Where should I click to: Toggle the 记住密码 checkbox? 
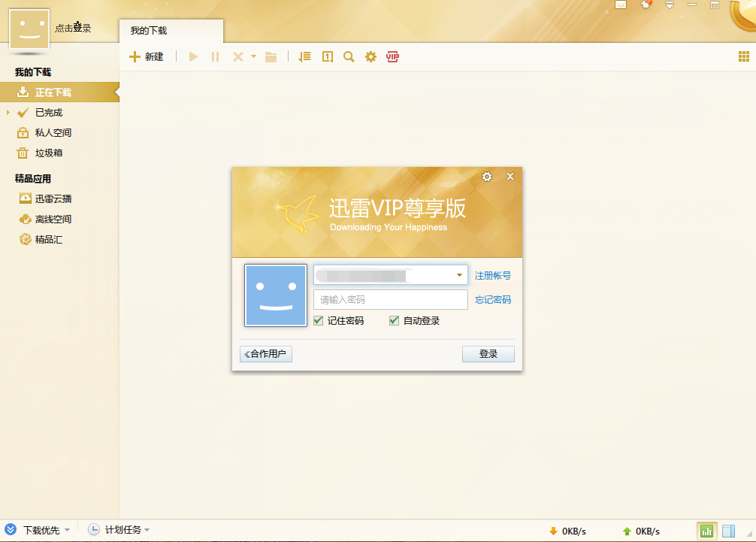(x=319, y=321)
